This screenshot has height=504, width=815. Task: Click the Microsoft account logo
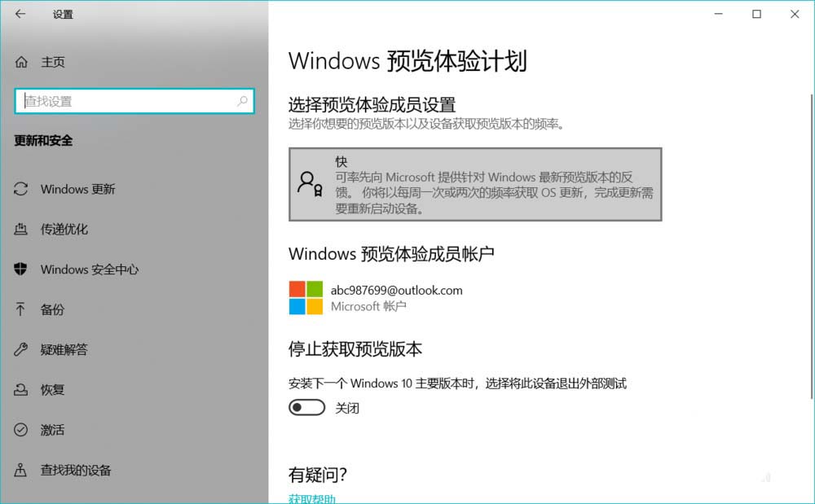pos(306,298)
